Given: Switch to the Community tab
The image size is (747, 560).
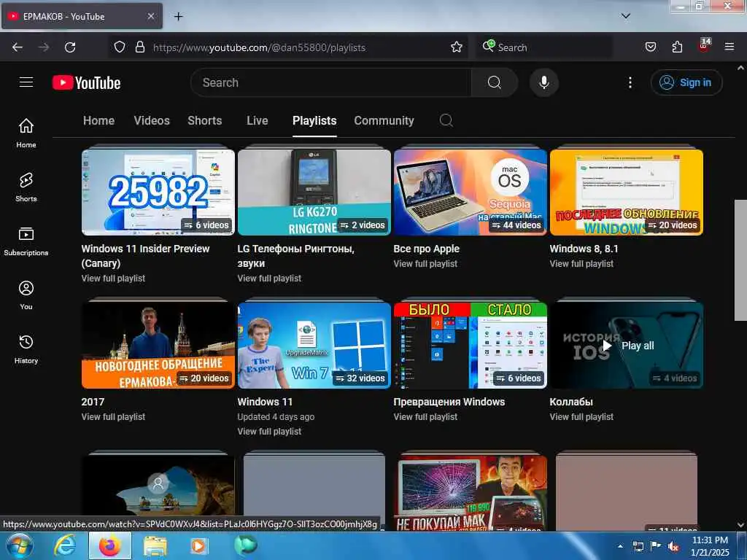Looking at the screenshot, I should point(384,120).
